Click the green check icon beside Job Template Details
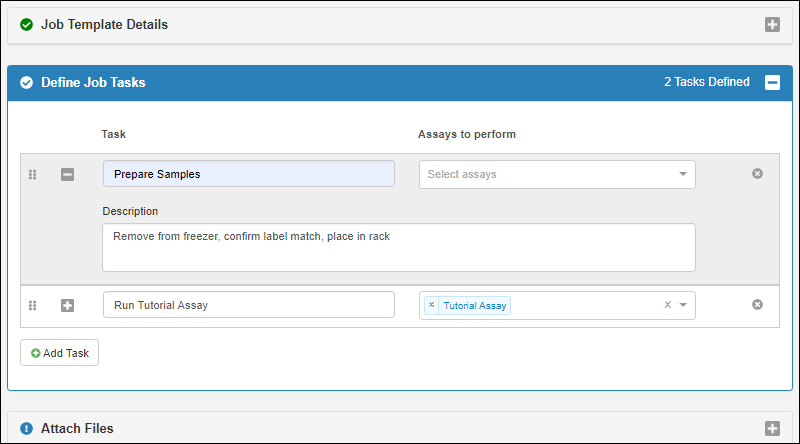The image size is (800, 444). point(26,25)
